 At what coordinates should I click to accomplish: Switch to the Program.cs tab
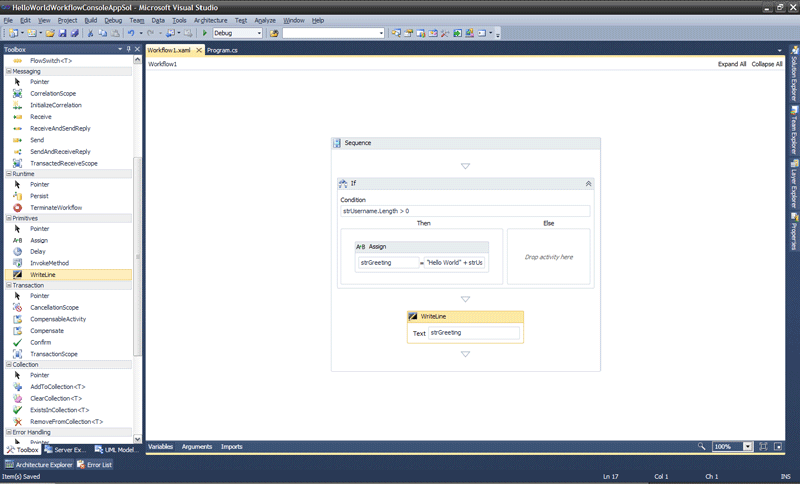coord(222,50)
